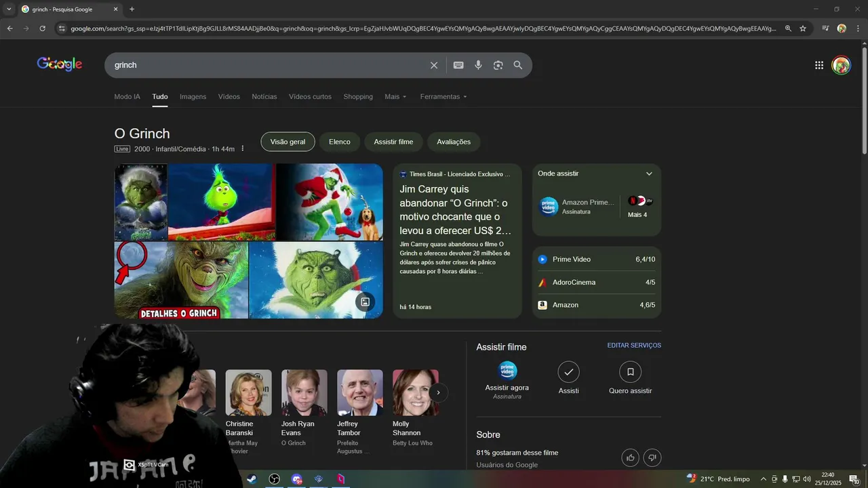Switch to the Shopping tab
Viewport: 868px width, 488px height.
coord(358,96)
